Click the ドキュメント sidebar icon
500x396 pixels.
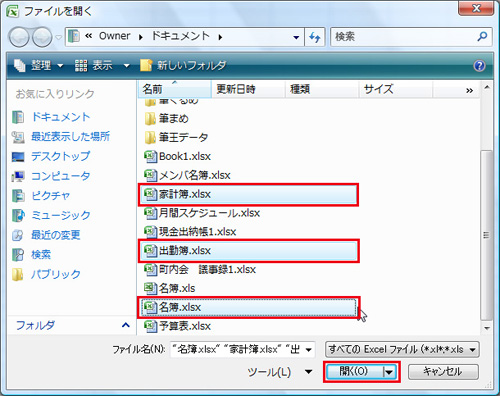pyautogui.click(x=18, y=117)
